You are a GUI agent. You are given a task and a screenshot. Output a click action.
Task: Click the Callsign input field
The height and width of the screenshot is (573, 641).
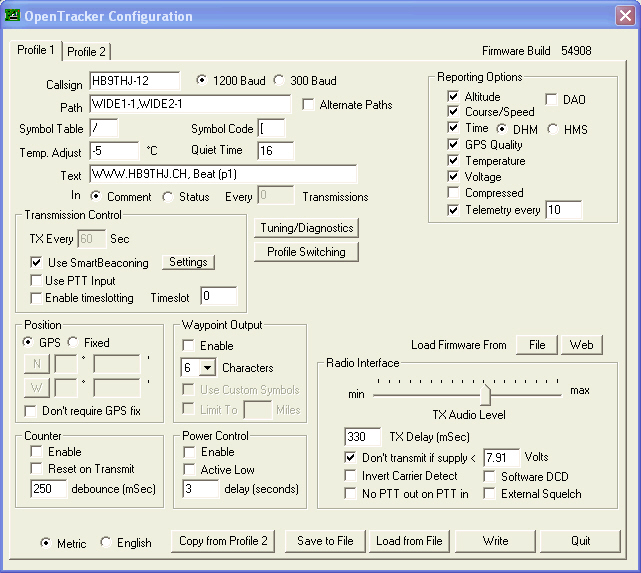click(x=134, y=81)
